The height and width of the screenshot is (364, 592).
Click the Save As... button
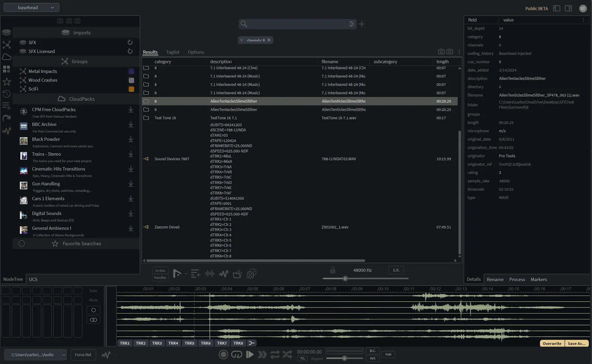576,343
